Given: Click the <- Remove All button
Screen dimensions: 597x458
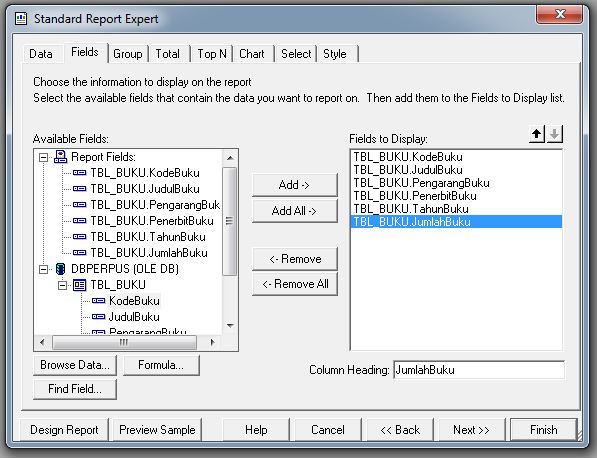Looking at the screenshot, I should tap(295, 284).
